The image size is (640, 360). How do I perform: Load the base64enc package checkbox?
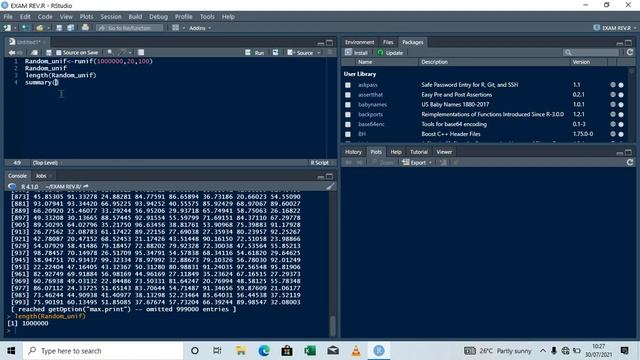tap(348, 124)
